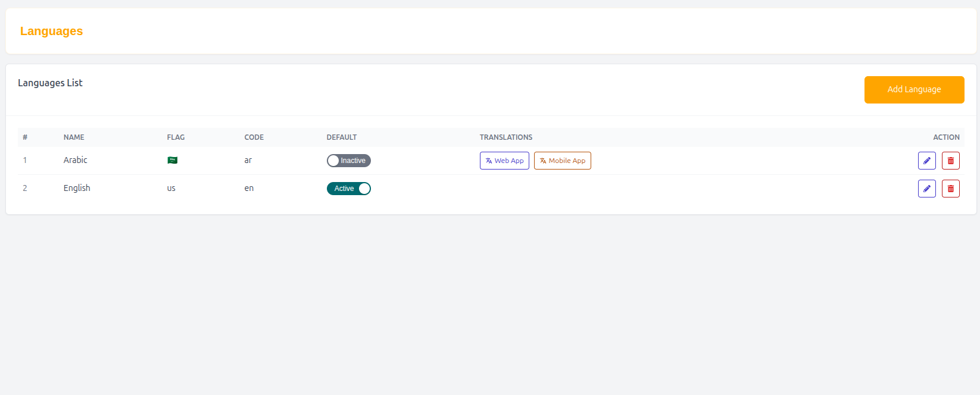Click the delete trash icon for Arabic
This screenshot has height=395, width=980.
click(951, 161)
